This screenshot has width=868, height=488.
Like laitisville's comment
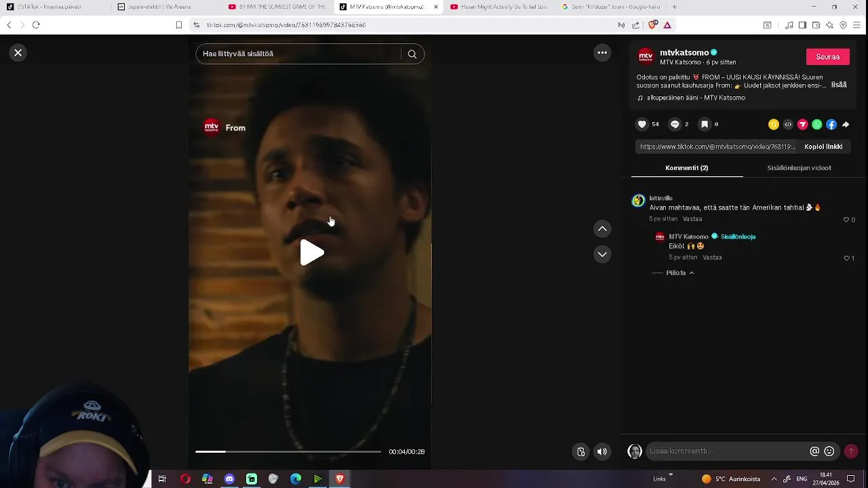coord(846,220)
